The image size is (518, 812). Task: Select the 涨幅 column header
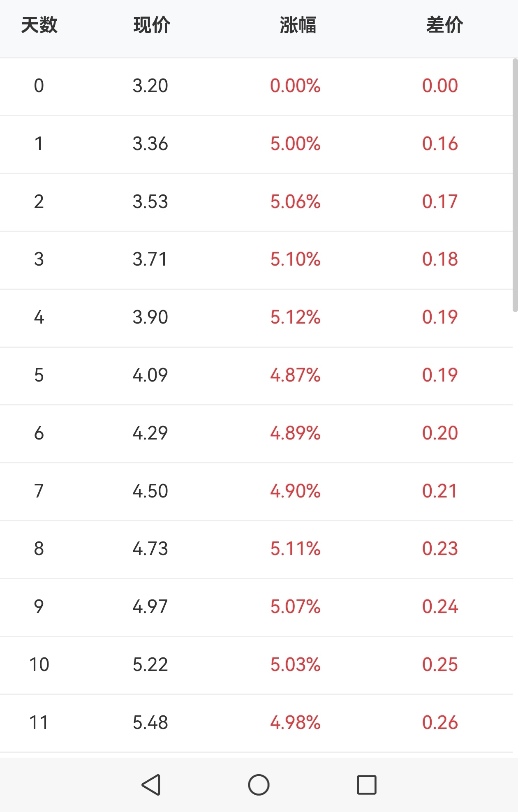(x=298, y=25)
